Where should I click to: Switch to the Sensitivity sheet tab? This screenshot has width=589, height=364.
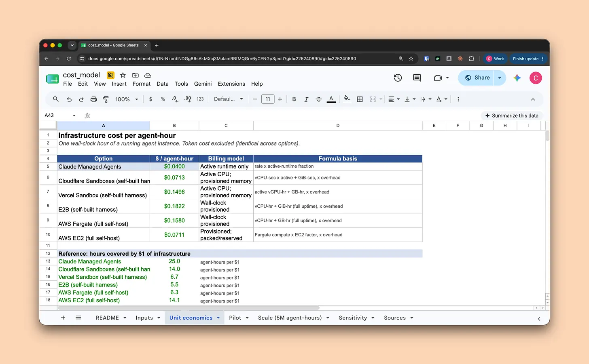(x=353, y=318)
